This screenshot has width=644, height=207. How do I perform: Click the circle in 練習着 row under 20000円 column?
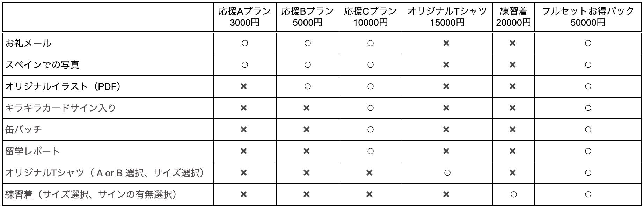(x=513, y=194)
